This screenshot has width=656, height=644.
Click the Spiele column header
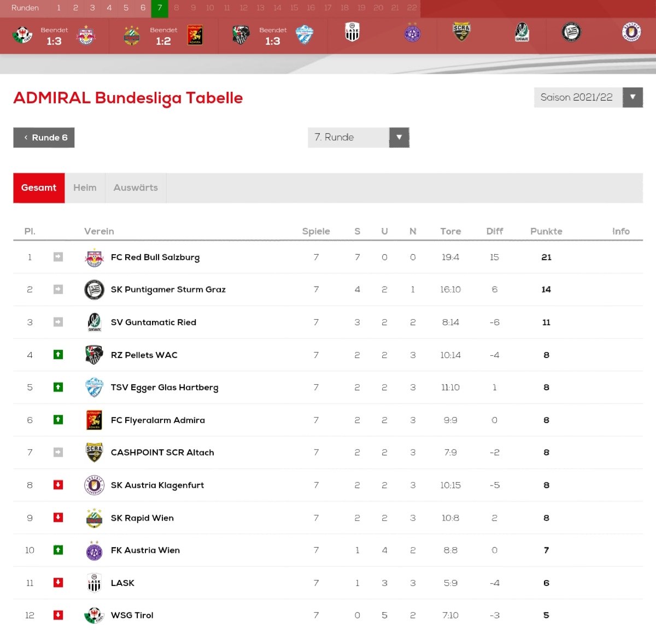pos(316,231)
